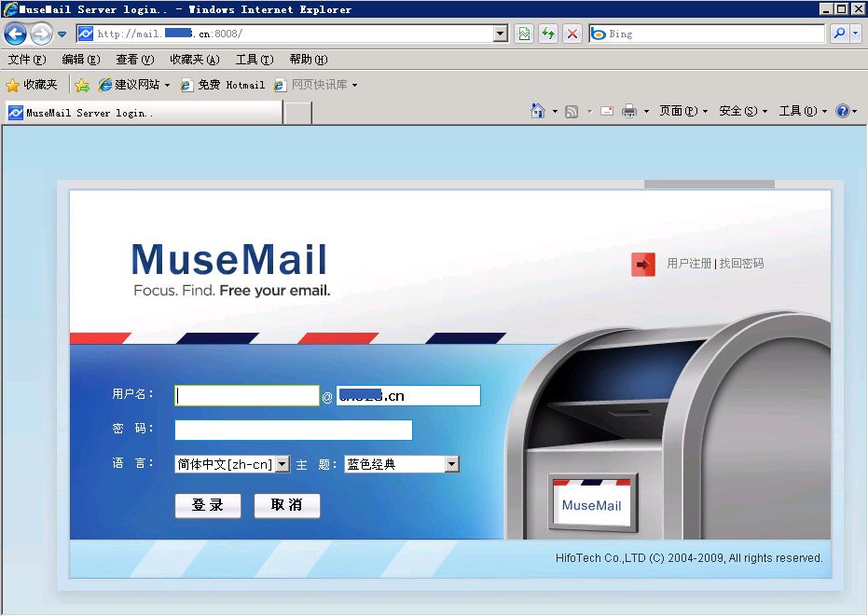Open the 查看(V) menu
868x616 pixels.
(x=134, y=60)
